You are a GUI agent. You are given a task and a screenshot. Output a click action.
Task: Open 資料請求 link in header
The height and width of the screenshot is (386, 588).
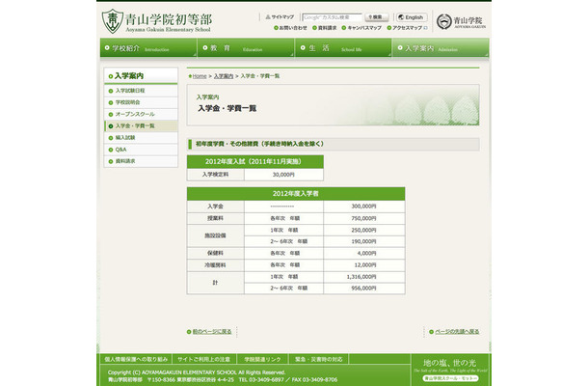325,28
